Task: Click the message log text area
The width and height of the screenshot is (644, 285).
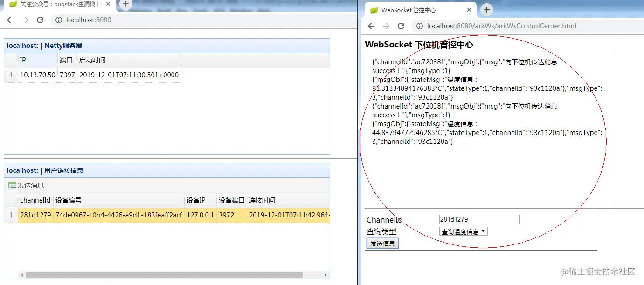Action: pos(488,127)
